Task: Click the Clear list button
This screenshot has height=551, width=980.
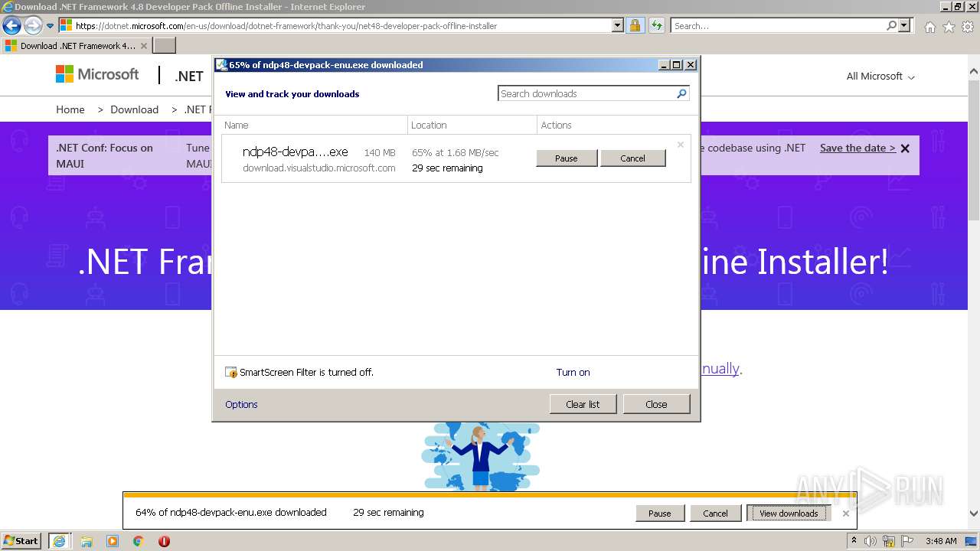Action: (x=583, y=404)
